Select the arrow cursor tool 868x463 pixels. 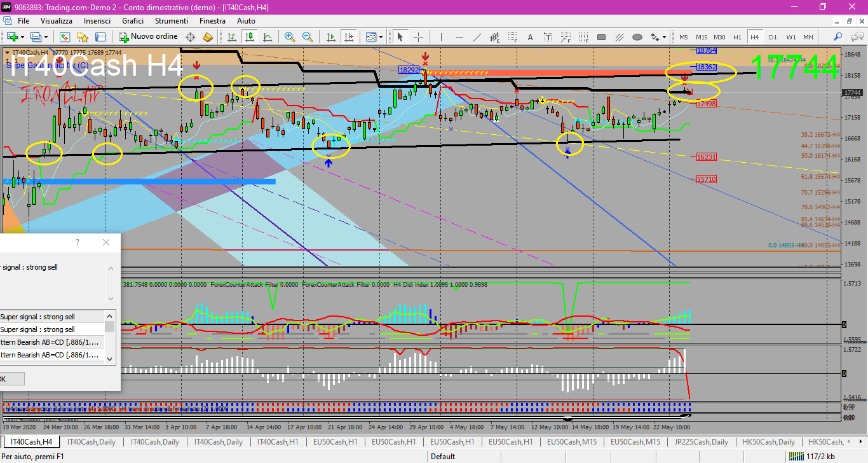pos(400,37)
